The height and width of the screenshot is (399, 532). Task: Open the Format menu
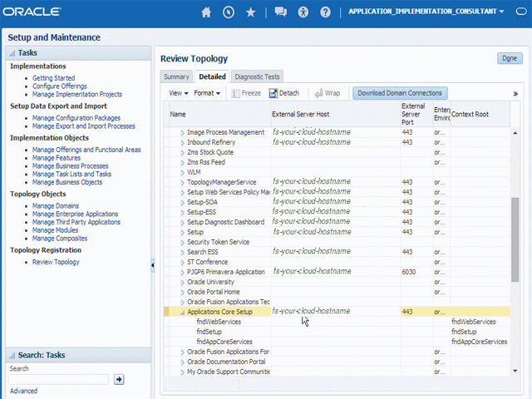[x=207, y=93]
